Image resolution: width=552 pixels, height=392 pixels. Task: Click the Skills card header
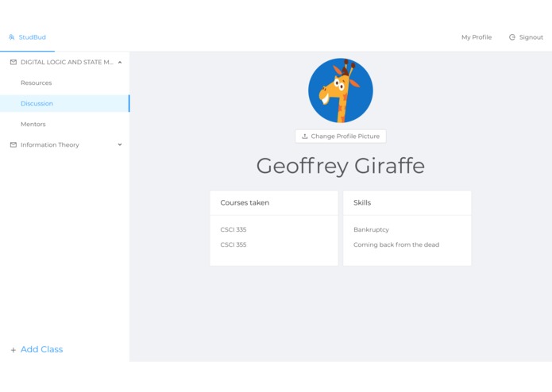tap(407, 203)
